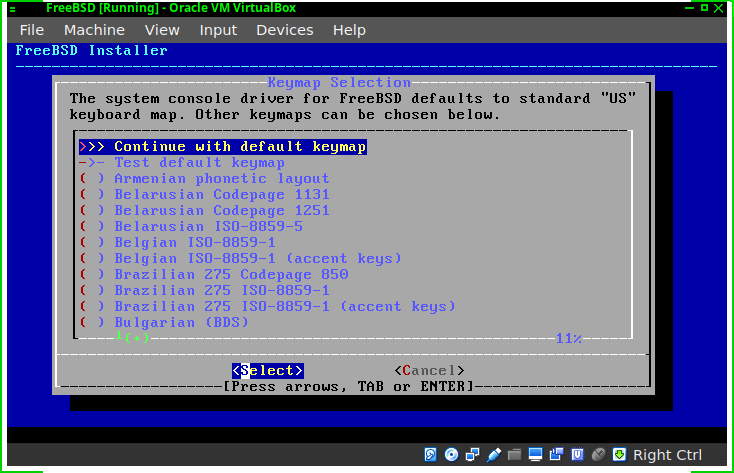Click the mouse integration icon in status bar
The height and width of the screenshot is (473, 734).
[x=598, y=454]
